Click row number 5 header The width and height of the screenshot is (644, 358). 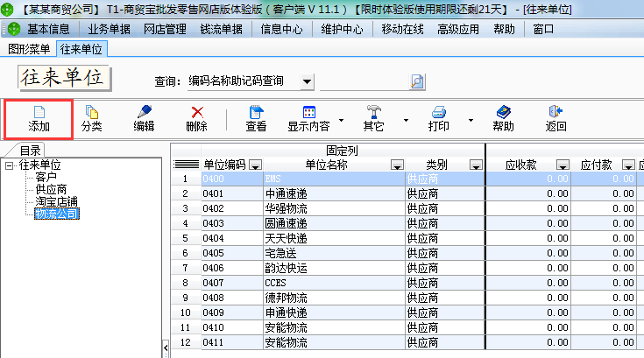[185, 238]
